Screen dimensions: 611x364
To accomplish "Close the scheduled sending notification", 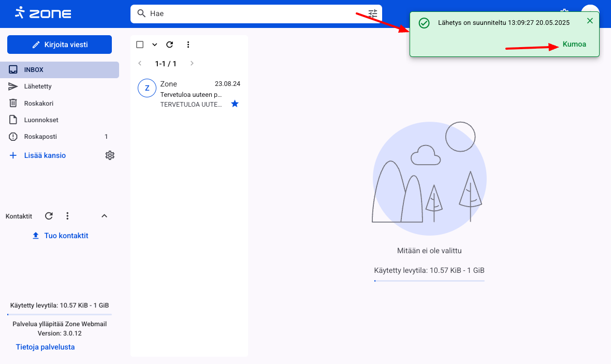I will point(590,21).
